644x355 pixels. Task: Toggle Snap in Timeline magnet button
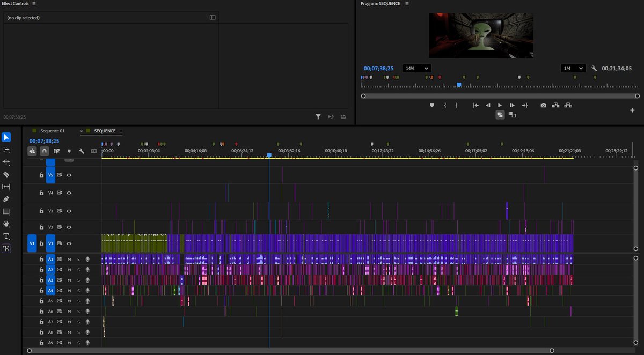coord(45,151)
